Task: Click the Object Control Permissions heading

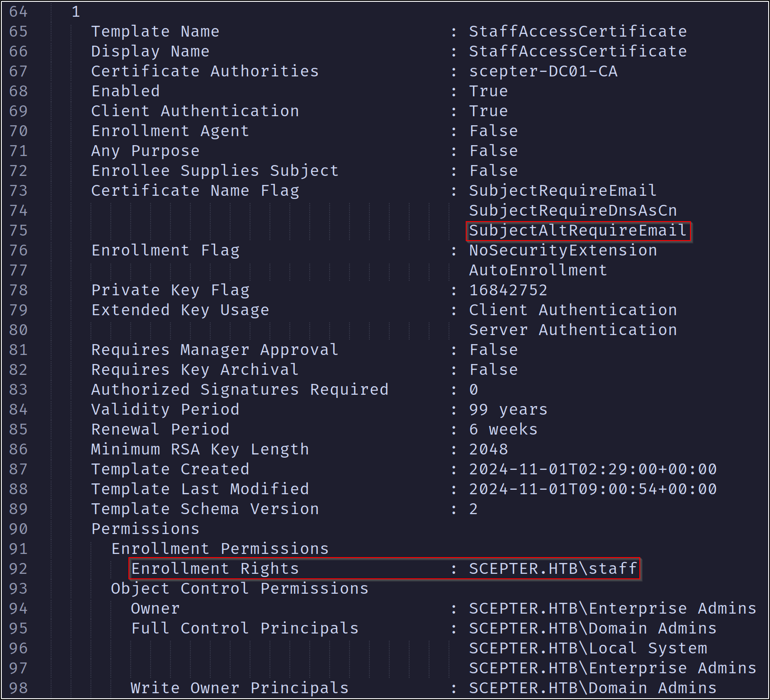Action: click(x=240, y=589)
